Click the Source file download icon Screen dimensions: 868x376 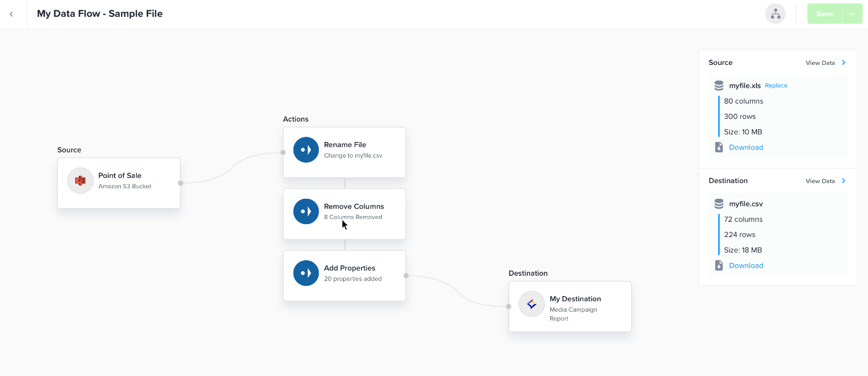[x=719, y=147]
